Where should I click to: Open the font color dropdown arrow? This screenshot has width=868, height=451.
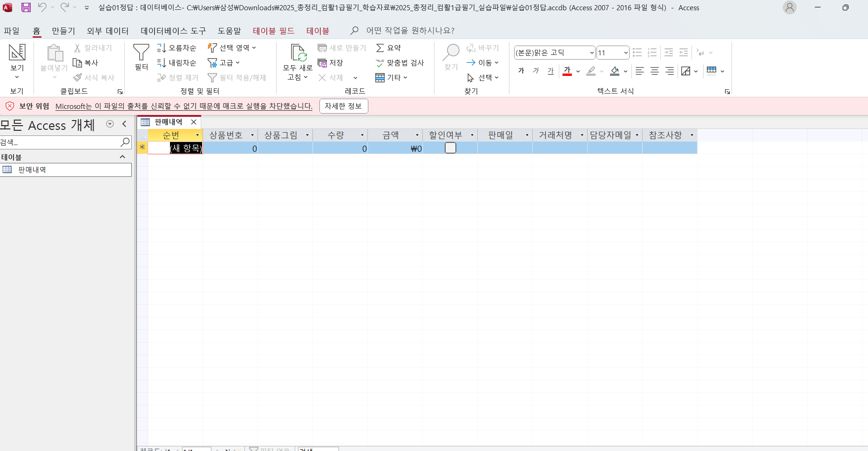pyautogui.click(x=578, y=71)
